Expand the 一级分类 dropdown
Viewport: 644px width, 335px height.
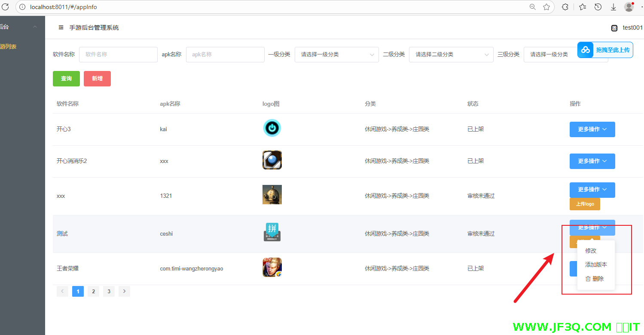(336, 55)
